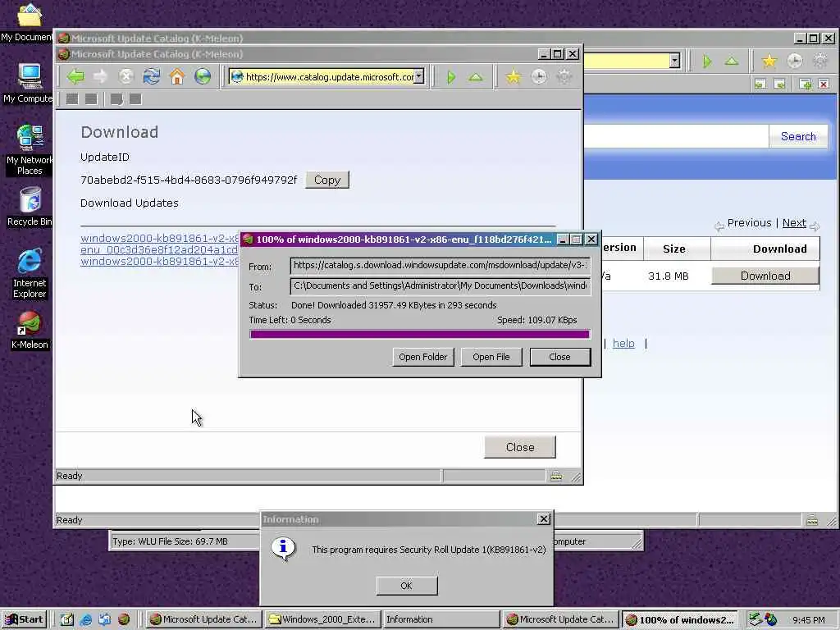Click Download button in catalog results table
840x630 pixels.
click(765, 276)
